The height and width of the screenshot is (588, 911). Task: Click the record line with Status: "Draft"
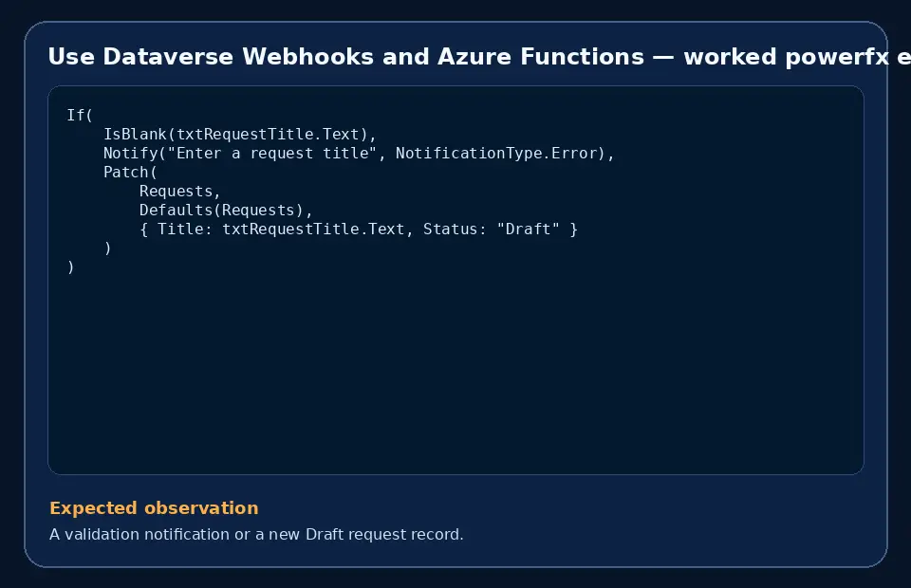(x=359, y=230)
